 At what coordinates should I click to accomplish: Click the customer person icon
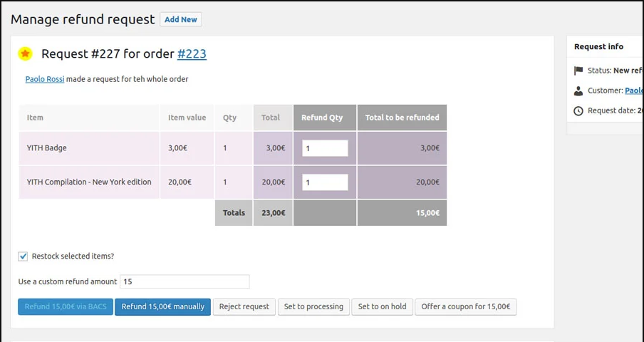[578, 90]
